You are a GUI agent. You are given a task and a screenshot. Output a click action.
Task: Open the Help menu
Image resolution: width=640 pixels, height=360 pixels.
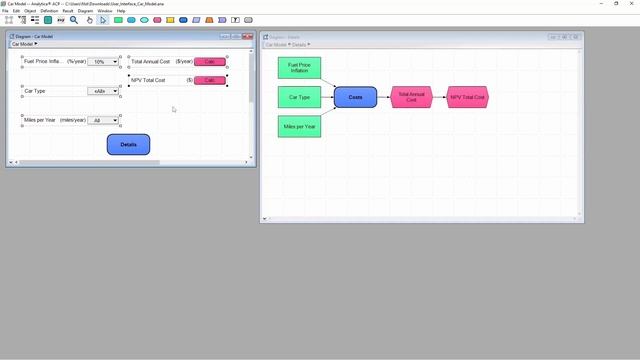click(x=121, y=11)
